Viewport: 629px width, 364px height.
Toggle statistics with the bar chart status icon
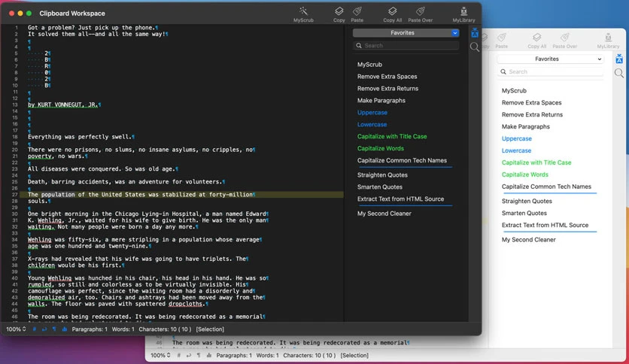[x=65, y=329]
